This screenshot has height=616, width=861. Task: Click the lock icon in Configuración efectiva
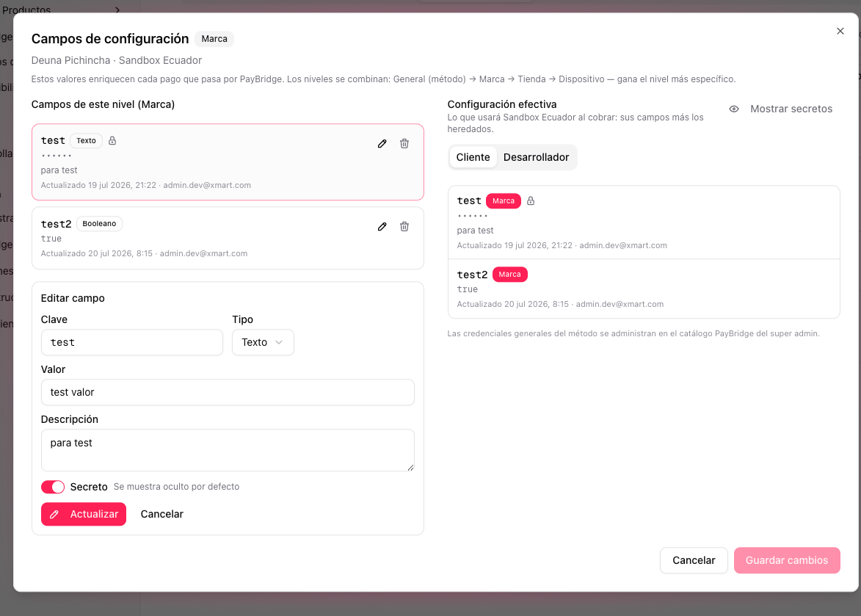tap(531, 201)
